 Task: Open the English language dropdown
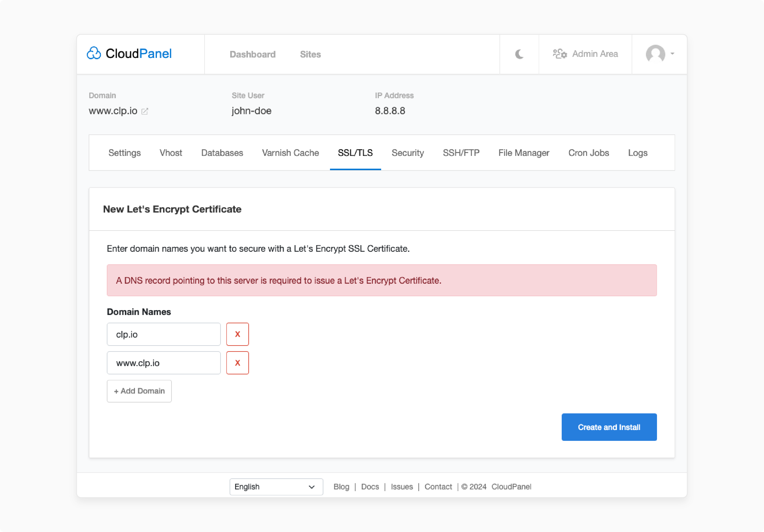pos(276,487)
